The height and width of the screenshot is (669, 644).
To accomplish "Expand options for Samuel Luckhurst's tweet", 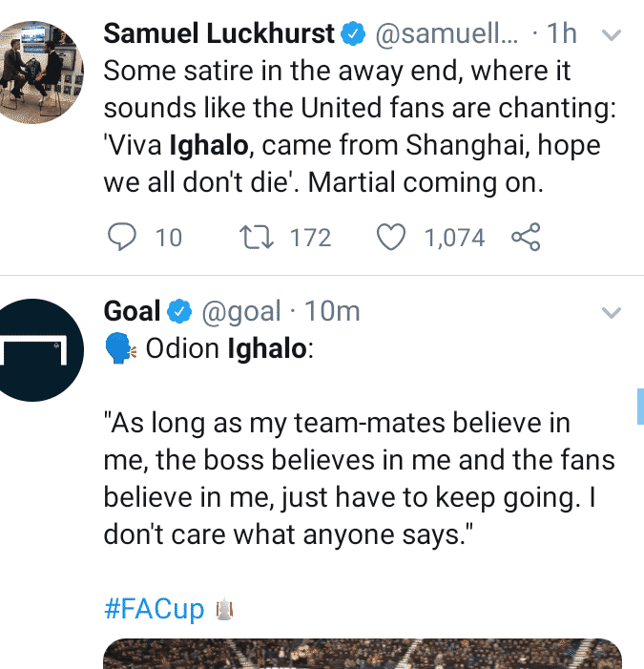I will tap(612, 35).
